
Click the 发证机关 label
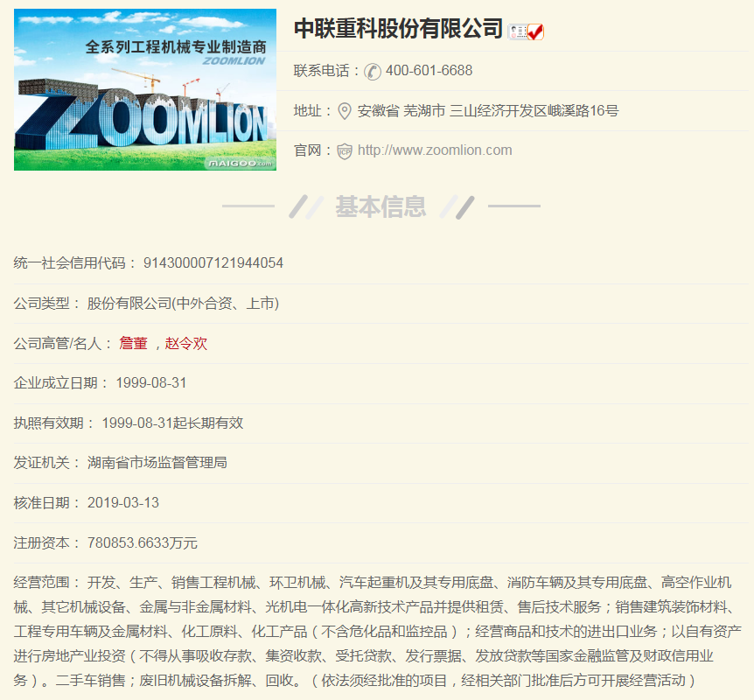pyautogui.click(x=46, y=463)
